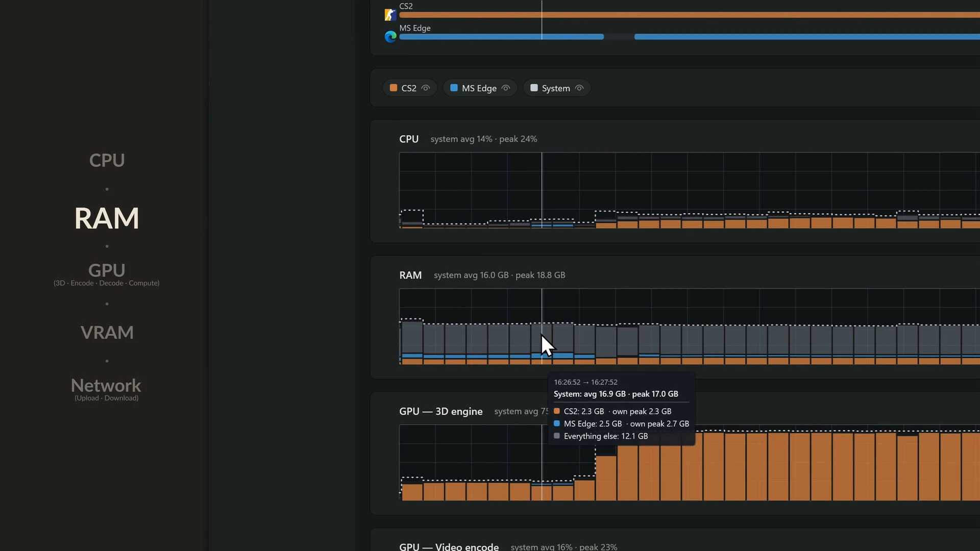Click the System legend label
The width and height of the screenshot is (980, 551).
(x=556, y=88)
